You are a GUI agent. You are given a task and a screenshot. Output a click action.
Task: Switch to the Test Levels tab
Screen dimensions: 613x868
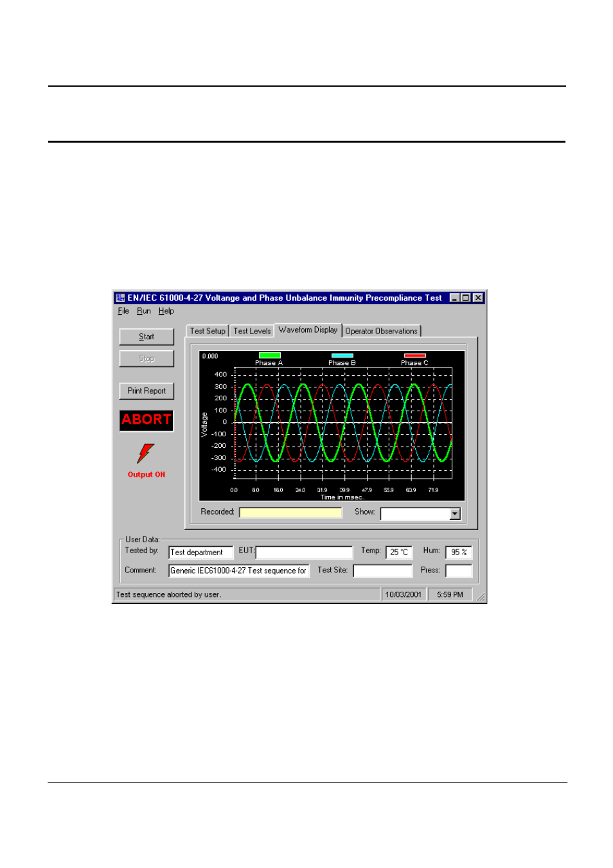[x=252, y=332]
